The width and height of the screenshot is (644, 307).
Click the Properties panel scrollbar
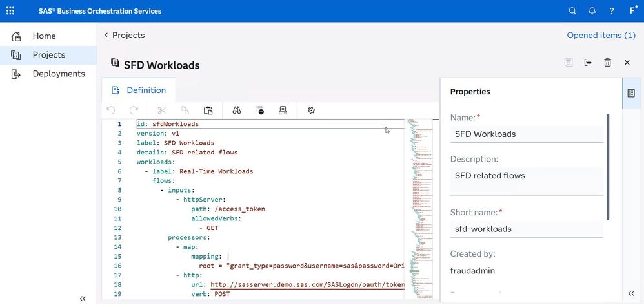609,167
